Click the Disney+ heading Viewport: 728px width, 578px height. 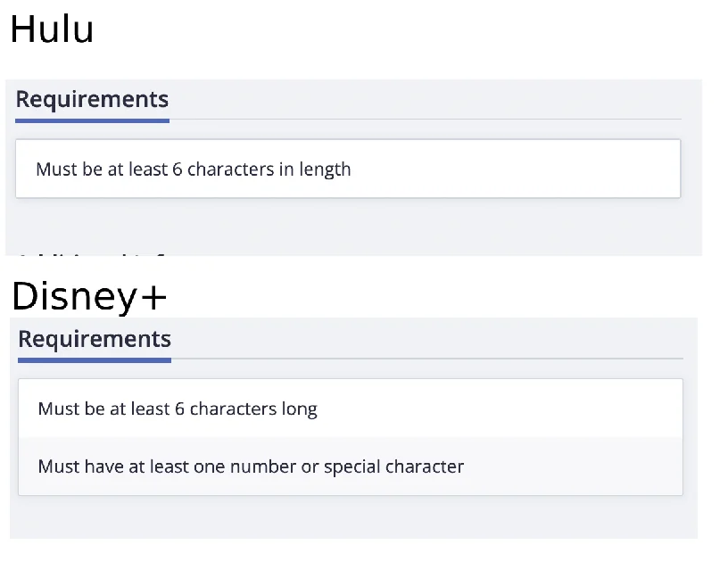(x=88, y=295)
